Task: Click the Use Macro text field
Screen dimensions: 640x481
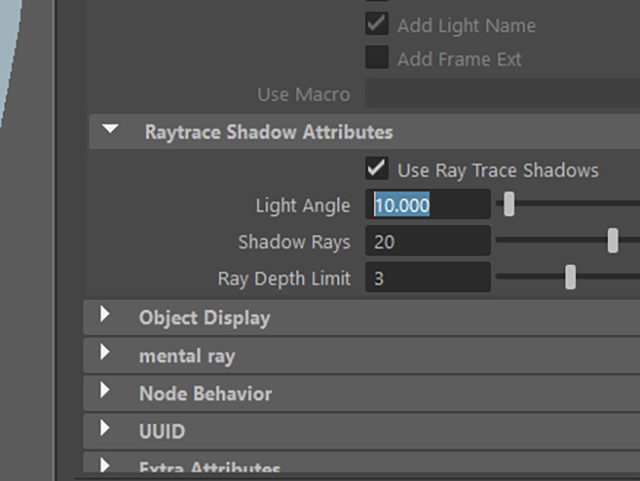Action: point(502,94)
